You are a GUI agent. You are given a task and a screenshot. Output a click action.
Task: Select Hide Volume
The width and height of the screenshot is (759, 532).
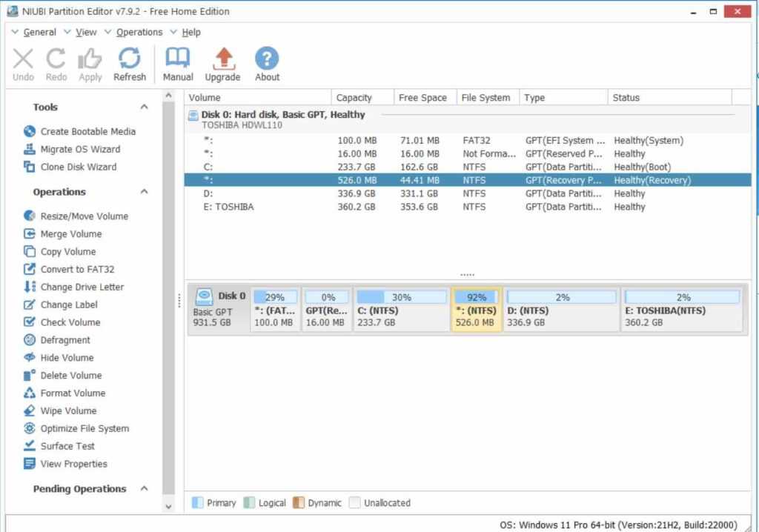(x=59, y=358)
